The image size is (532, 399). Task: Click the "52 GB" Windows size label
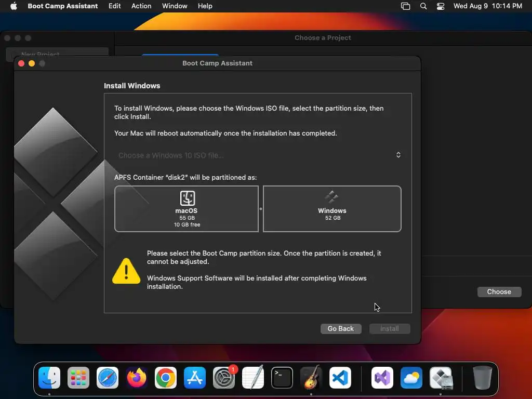click(x=332, y=218)
